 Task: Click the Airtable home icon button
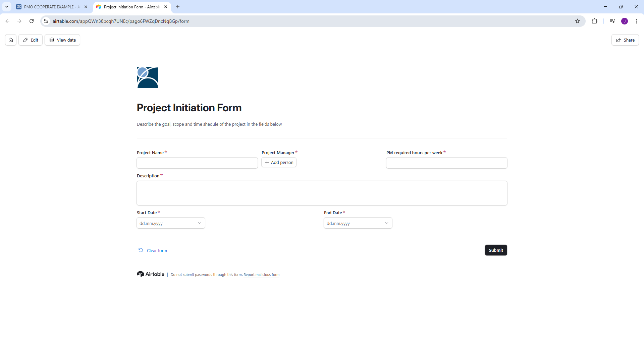pos(11,40)
